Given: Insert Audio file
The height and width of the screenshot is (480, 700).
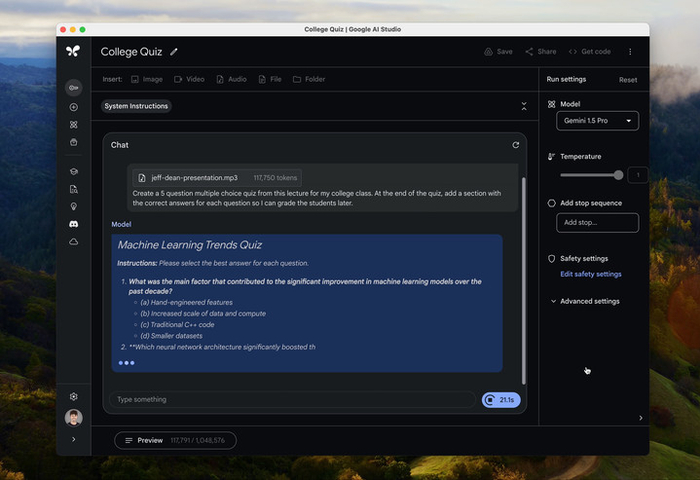Looking at the screenshot, I should tap(231, 79).
